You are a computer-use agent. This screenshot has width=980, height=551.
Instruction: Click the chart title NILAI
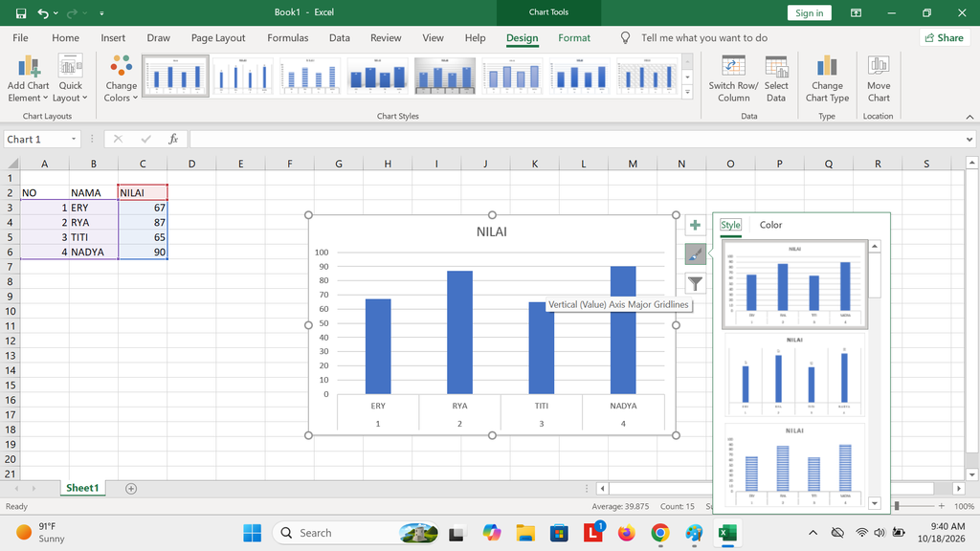pyautogui.click(x=492, y=231)
